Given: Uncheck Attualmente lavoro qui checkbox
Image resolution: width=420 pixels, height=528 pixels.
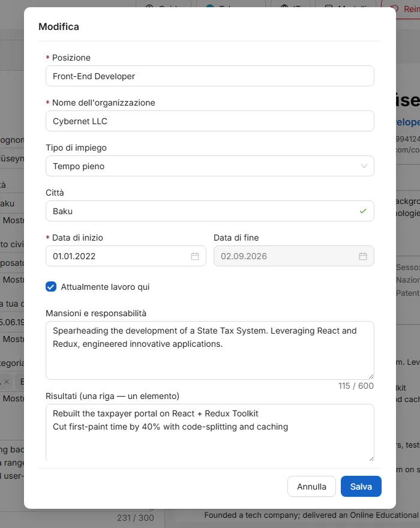Looking at the screenshot, I should (51, 287).
